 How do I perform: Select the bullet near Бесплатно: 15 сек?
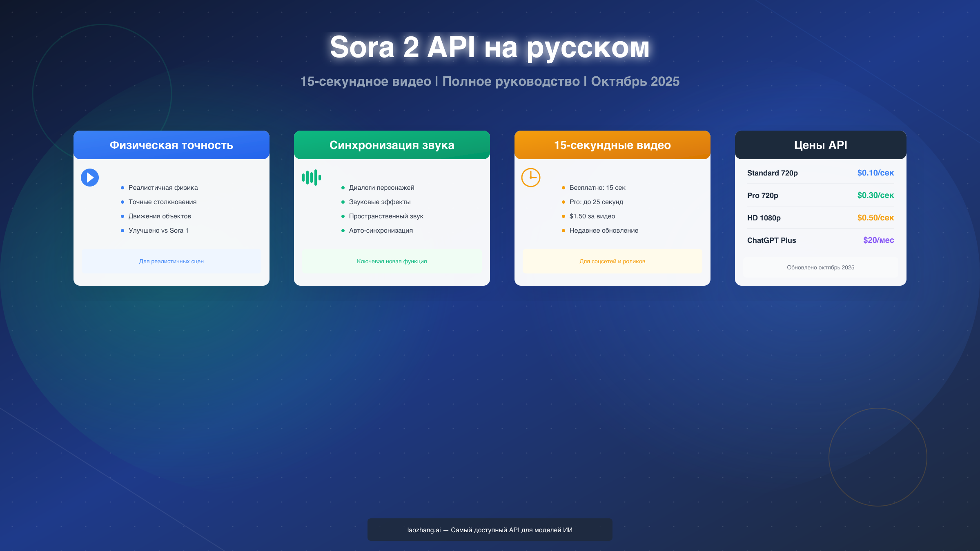(564, 188)
